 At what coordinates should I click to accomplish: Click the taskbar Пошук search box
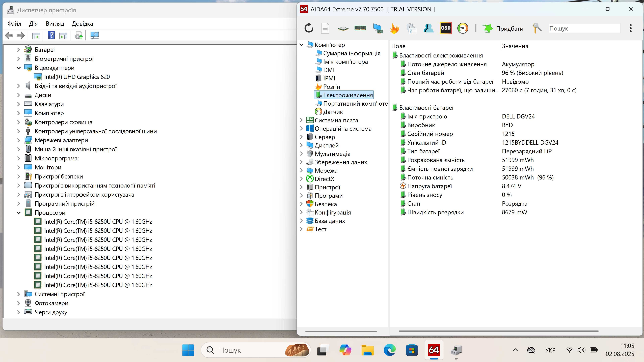click(x=256, y=350)
